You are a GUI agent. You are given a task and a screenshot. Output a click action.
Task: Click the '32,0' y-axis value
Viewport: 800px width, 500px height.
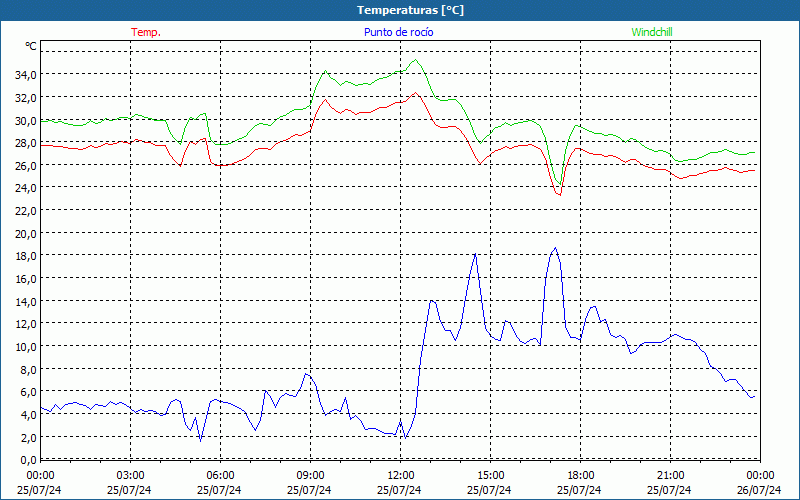click(26, 98)
